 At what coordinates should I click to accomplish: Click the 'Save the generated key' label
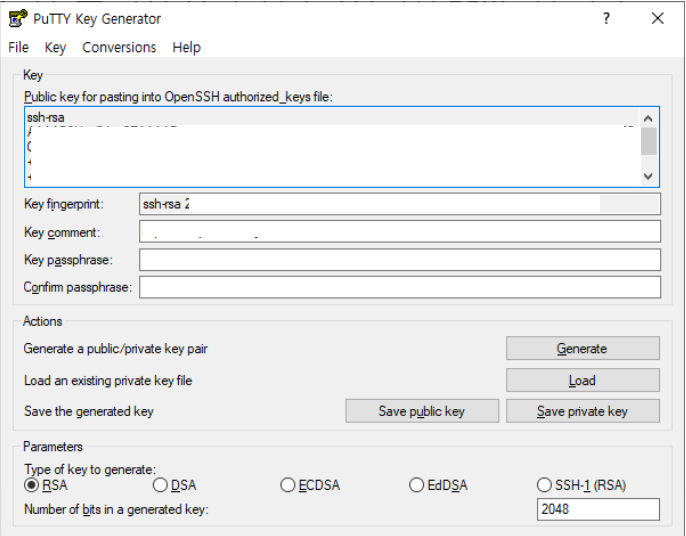89,411
